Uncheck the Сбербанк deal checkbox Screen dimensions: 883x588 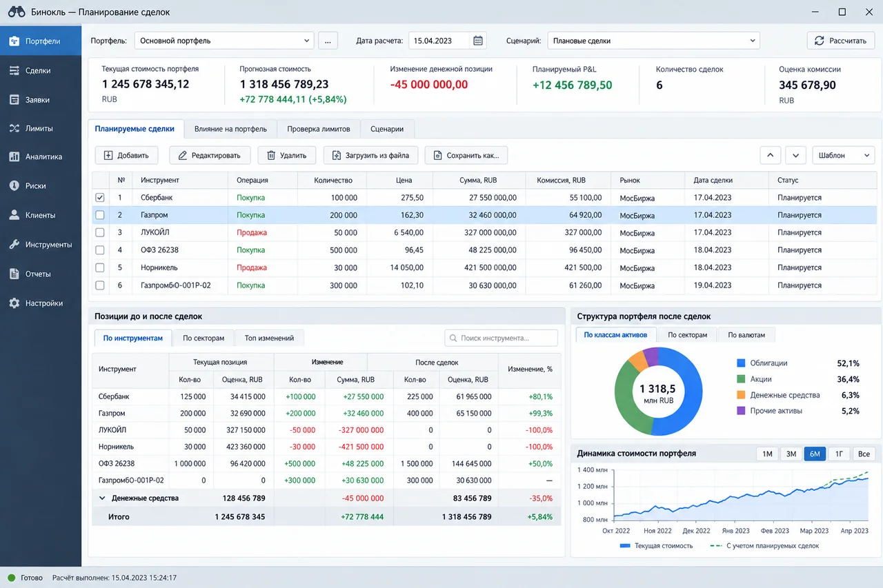100,197
